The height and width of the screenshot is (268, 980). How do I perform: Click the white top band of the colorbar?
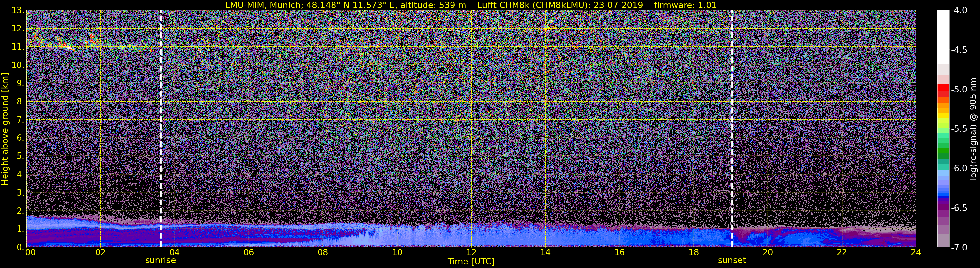(943, 36)
